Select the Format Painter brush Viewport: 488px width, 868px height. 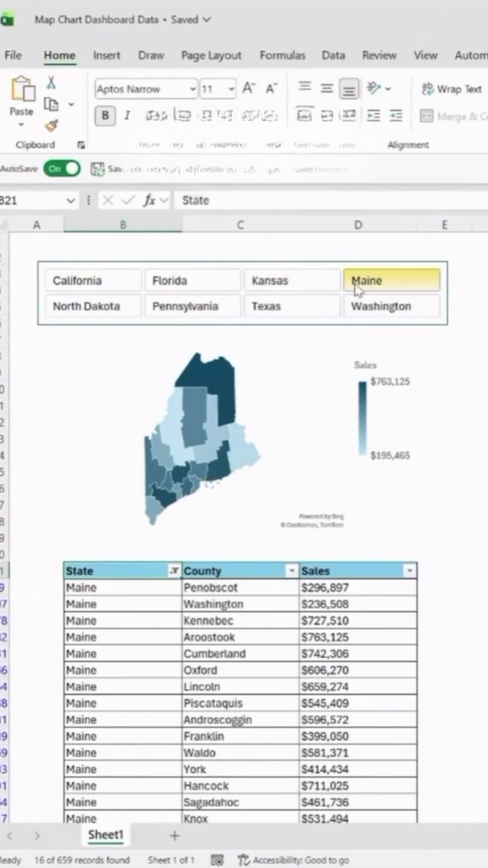51,125
